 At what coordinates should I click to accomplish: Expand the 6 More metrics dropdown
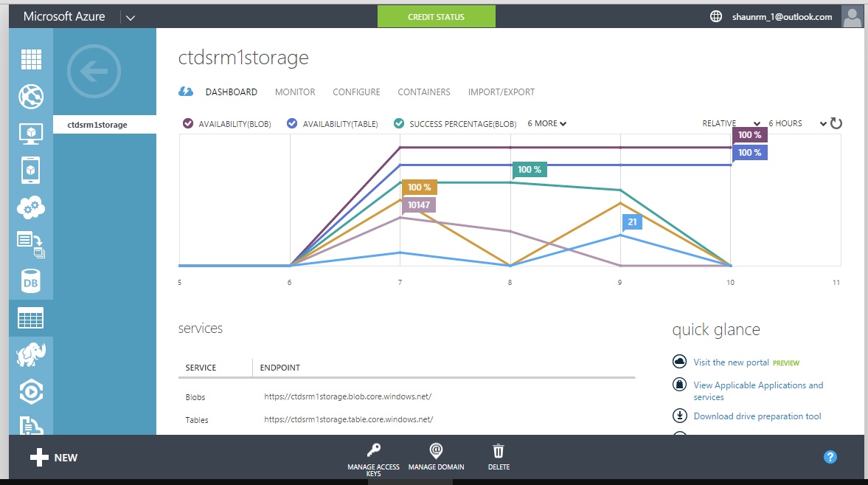coord(547,123)
